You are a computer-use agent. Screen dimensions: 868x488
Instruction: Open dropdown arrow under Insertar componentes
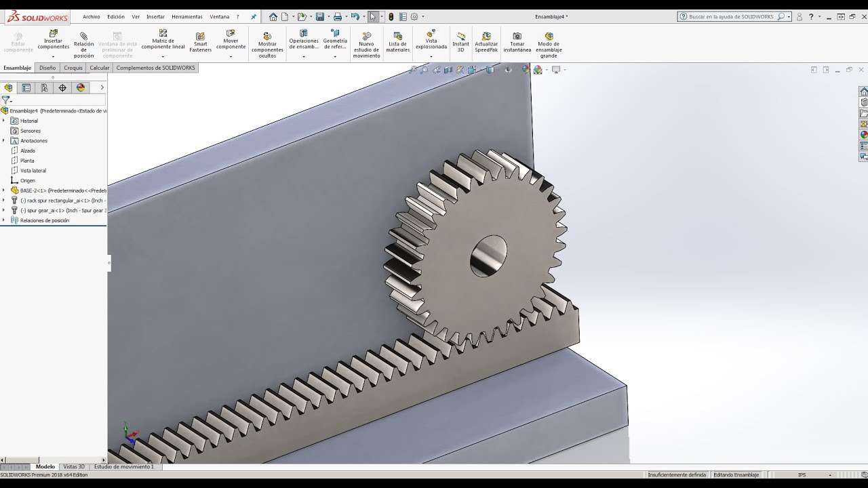pos(53,56)
